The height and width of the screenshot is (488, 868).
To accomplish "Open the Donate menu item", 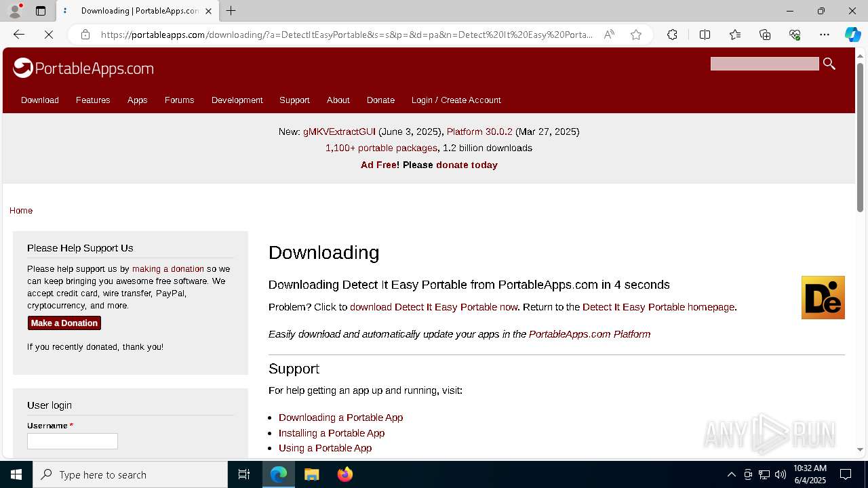I will pyautogui.click(x=380, y=100).
